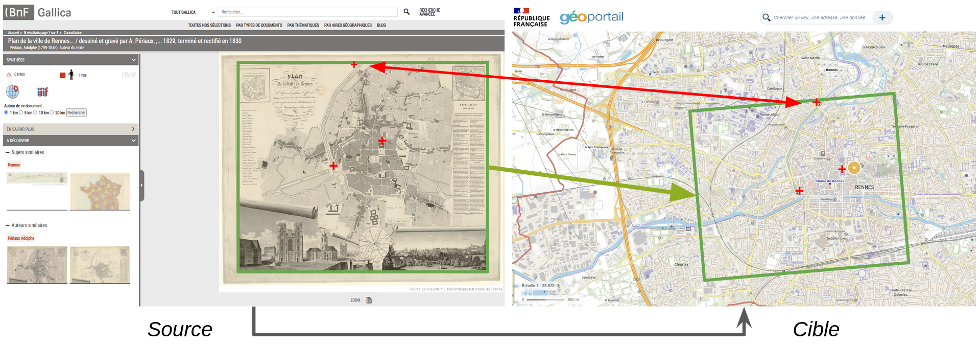Click the Rechercher button near radius options
This screenshot has width=980, height=344.
click(x=77, y=112)
